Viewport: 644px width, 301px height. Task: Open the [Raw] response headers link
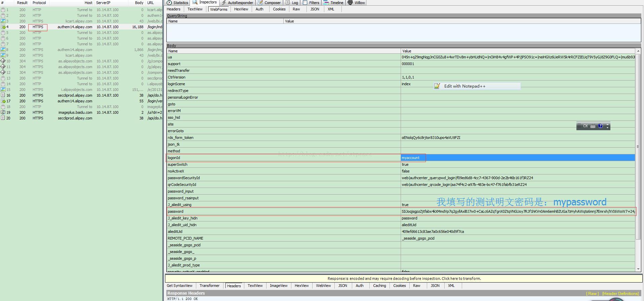point(593,294)
